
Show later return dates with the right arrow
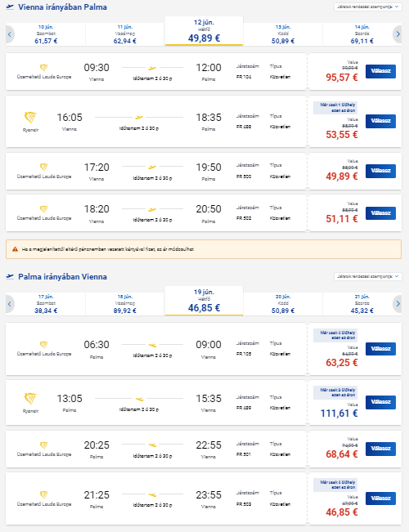(398, 304)
